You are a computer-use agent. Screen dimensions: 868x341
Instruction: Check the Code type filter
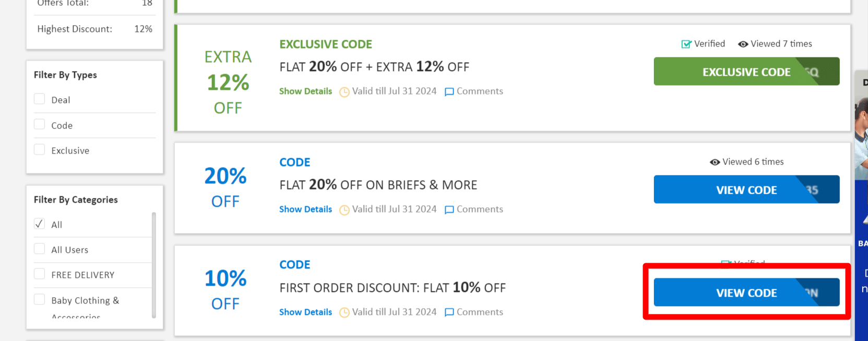pos(40,124)
